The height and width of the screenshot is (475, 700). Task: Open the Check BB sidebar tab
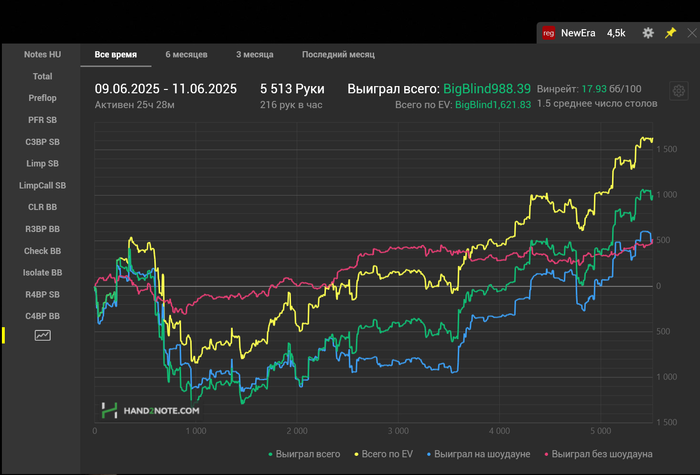click(x=42, y=251)
